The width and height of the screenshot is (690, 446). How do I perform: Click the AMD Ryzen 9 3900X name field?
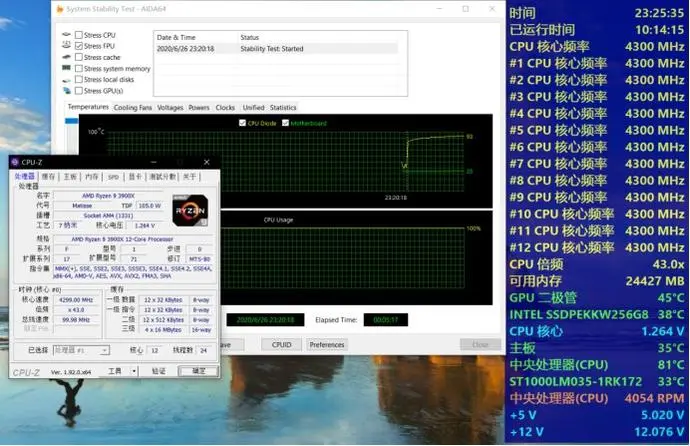(108, 195)
